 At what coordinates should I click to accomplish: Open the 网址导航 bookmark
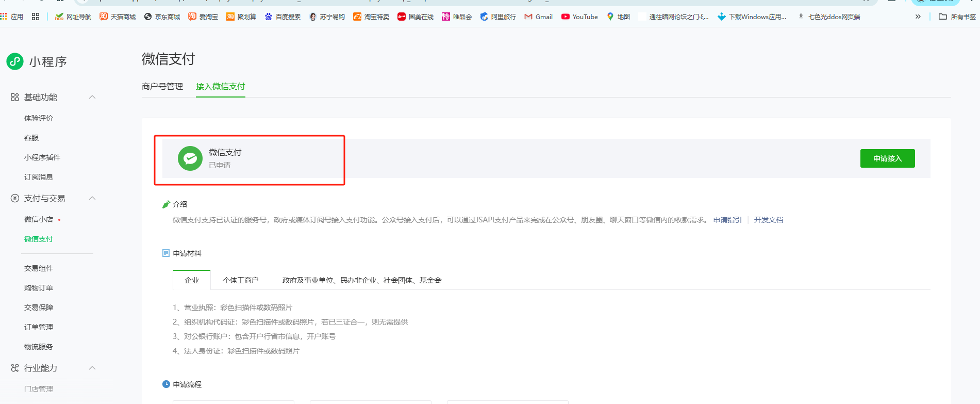point(73,17)
